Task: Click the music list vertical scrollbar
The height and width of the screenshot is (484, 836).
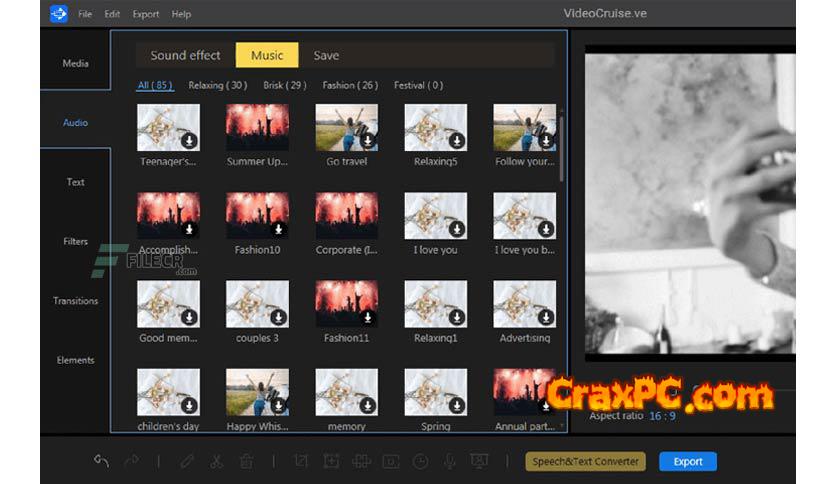Action: (x=562, y=150)
